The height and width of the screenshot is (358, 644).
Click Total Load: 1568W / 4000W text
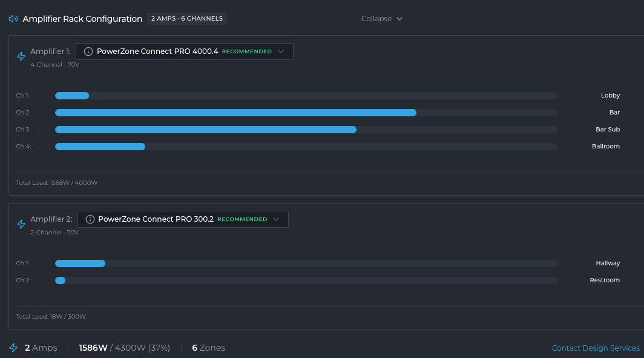pyautogui.click(x=57, y=182)
